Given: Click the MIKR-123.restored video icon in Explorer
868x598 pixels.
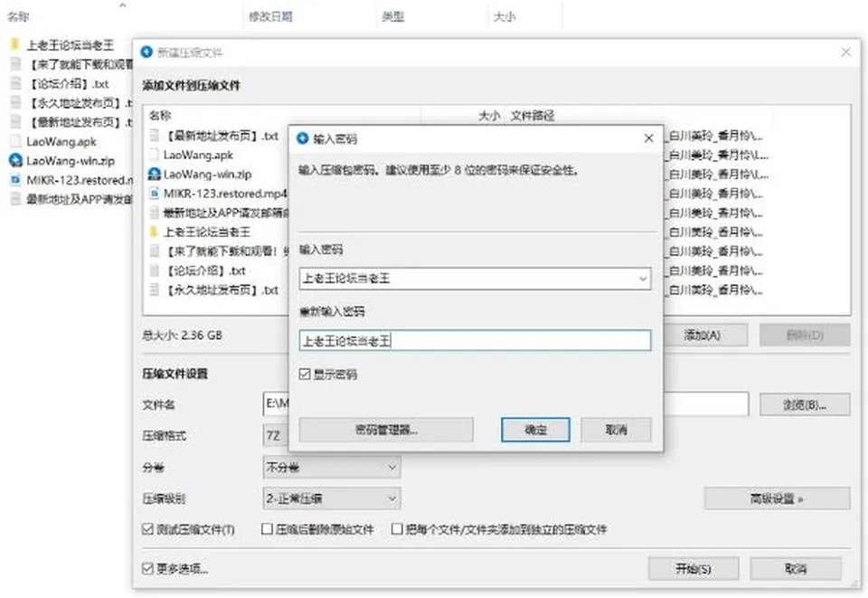Looking at the screenshot, I should point(16,180).
